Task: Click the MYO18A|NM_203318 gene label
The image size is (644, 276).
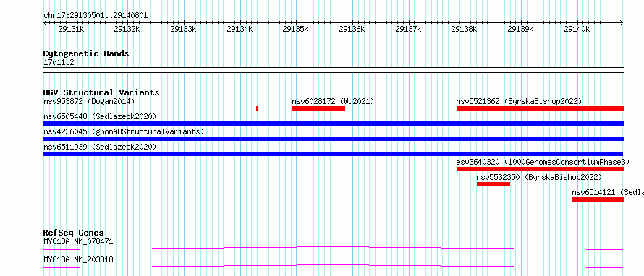Action: pos(78,259)
